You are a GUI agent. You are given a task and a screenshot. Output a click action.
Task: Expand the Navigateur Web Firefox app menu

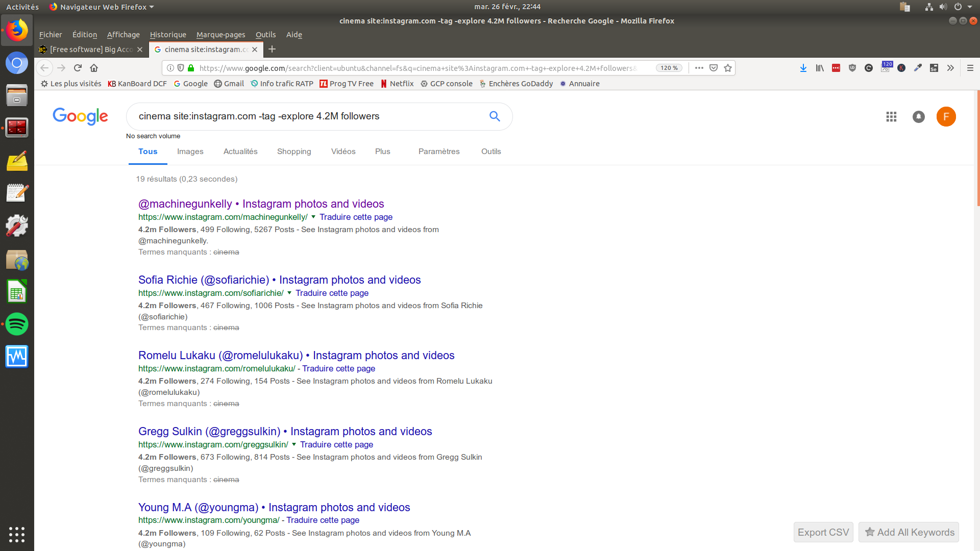pyautogui.click(x=102, y=7)
